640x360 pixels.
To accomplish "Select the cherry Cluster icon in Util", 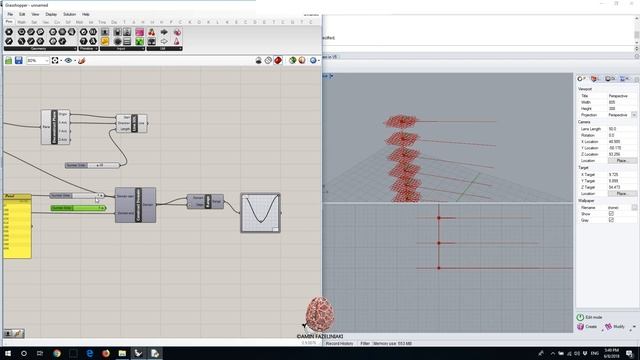I will (152, 32).
